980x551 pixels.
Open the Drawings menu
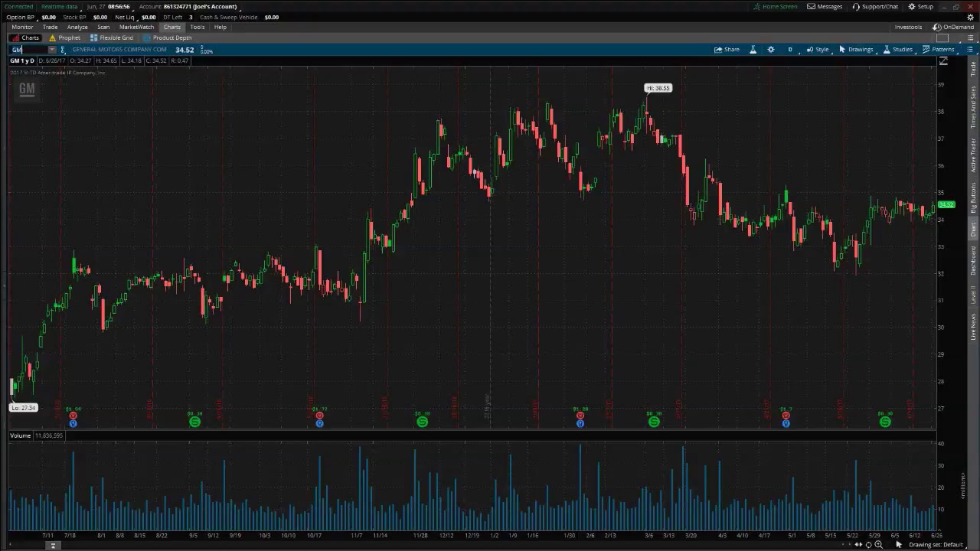[x=856, y=50]
